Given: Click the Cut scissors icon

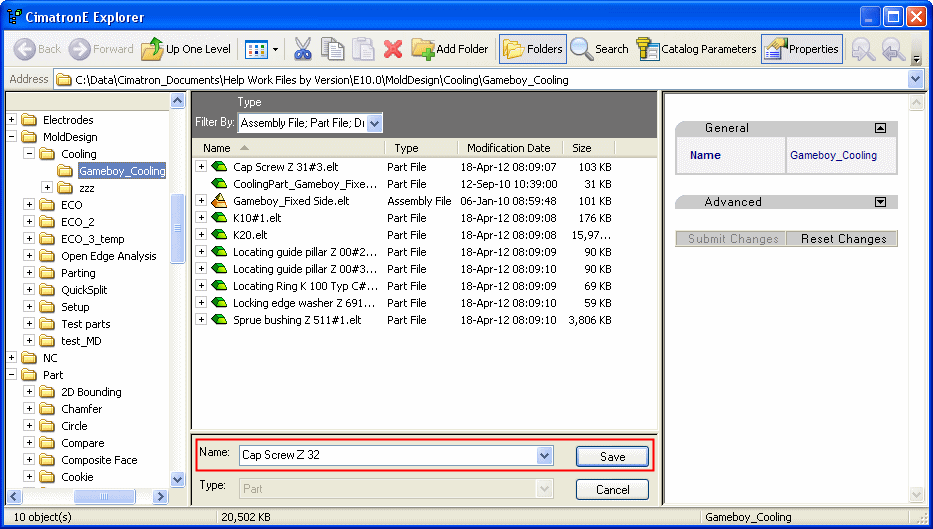Looking at the screenshot, I should click(x=303, y=49).
